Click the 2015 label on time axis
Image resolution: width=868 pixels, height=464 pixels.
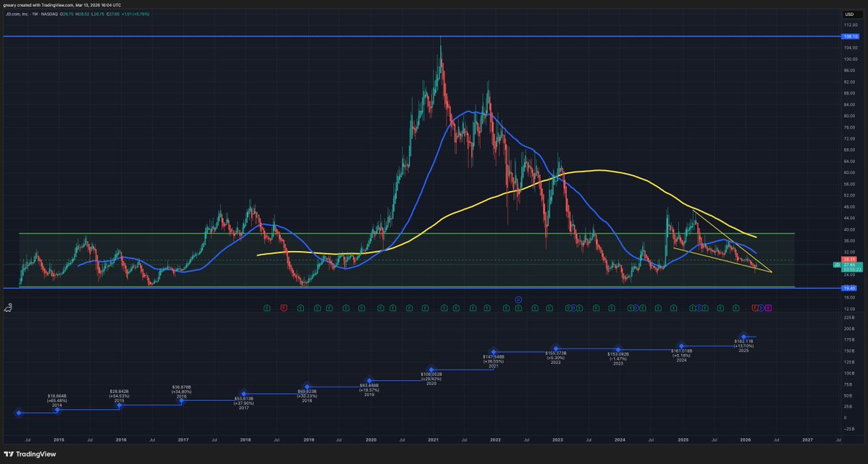tap(59, 439)
